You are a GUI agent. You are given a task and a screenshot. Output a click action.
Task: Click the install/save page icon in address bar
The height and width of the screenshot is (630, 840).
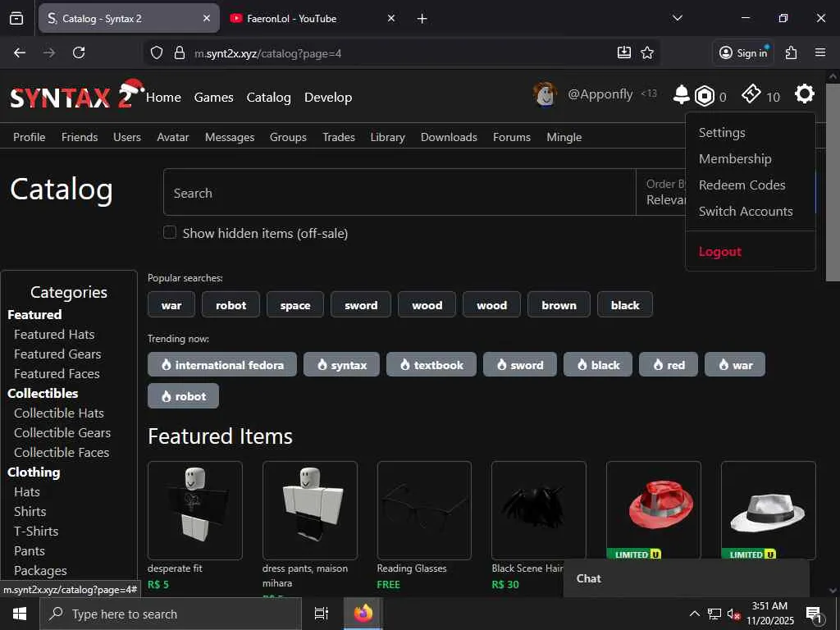624,52
